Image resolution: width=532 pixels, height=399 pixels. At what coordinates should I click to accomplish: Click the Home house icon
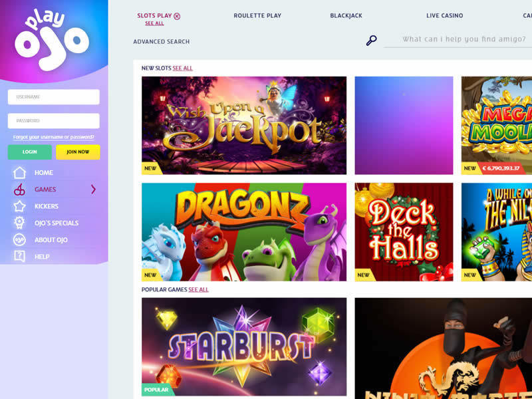point(19,173)
